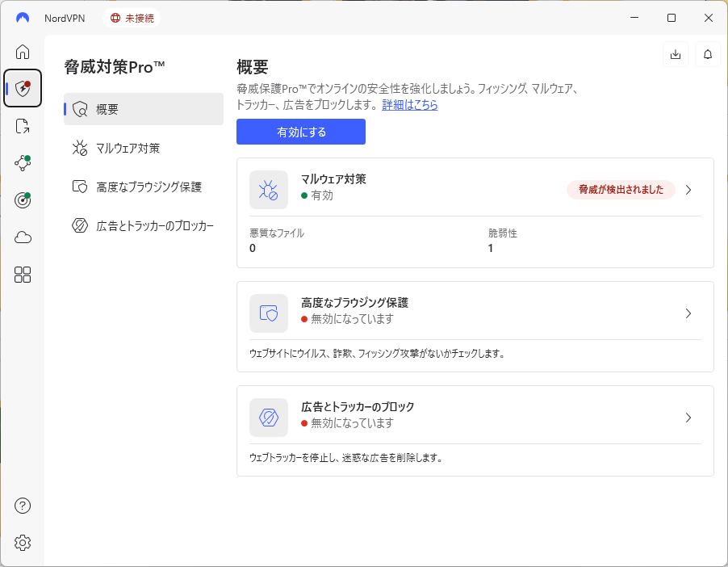Select the Dedicated IP target icon

point(22,199)
